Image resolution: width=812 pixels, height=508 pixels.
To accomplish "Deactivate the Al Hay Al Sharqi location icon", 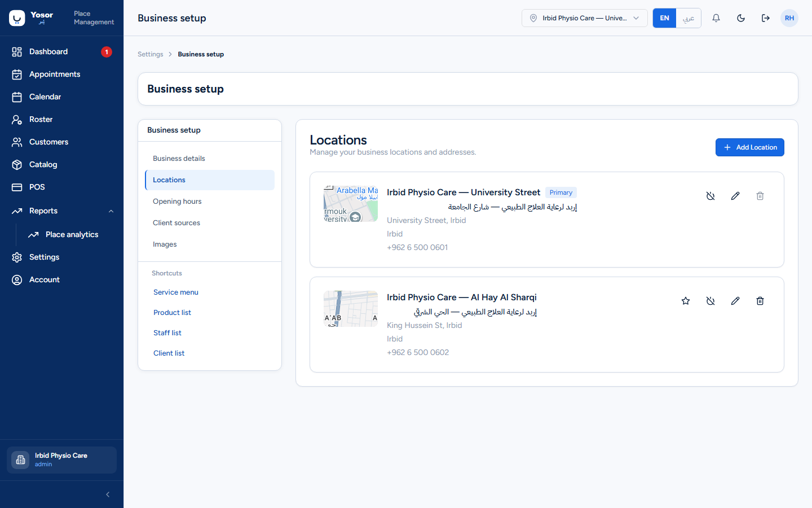I will [710, 301].
